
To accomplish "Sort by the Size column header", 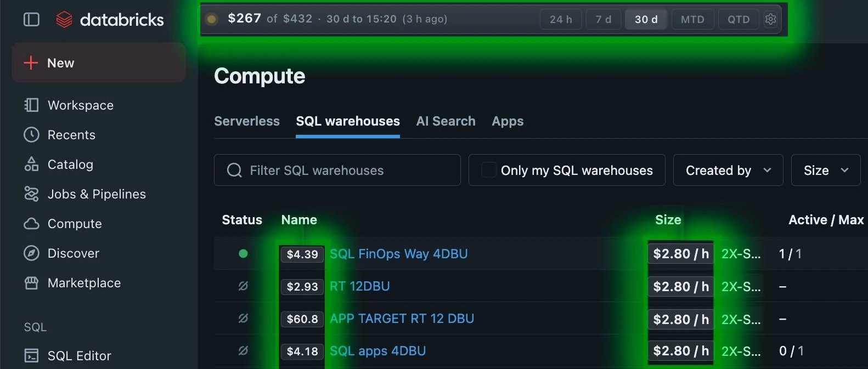I will tap(668, 220).
